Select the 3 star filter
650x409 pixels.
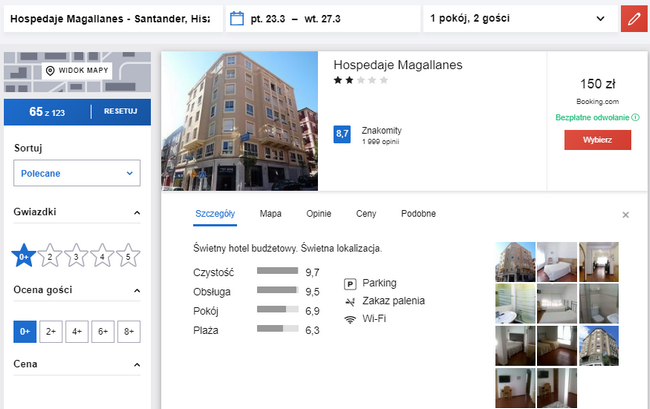[76, 256]
